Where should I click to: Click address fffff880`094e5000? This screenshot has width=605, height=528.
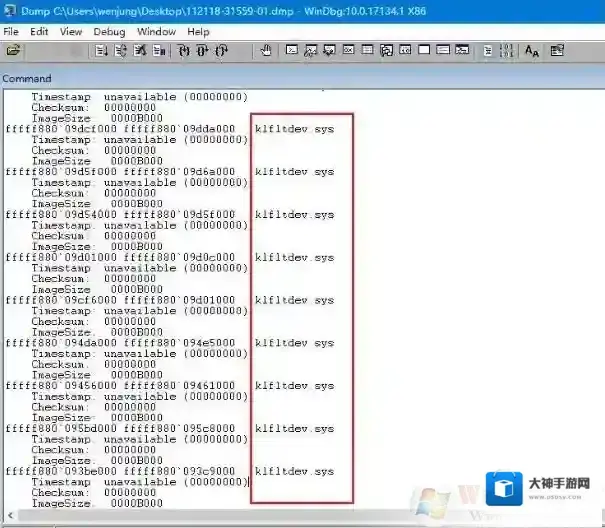point(179,343)
